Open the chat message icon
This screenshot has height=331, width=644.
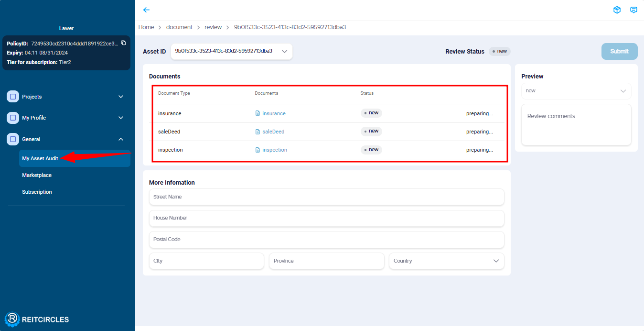click(633, 10)
